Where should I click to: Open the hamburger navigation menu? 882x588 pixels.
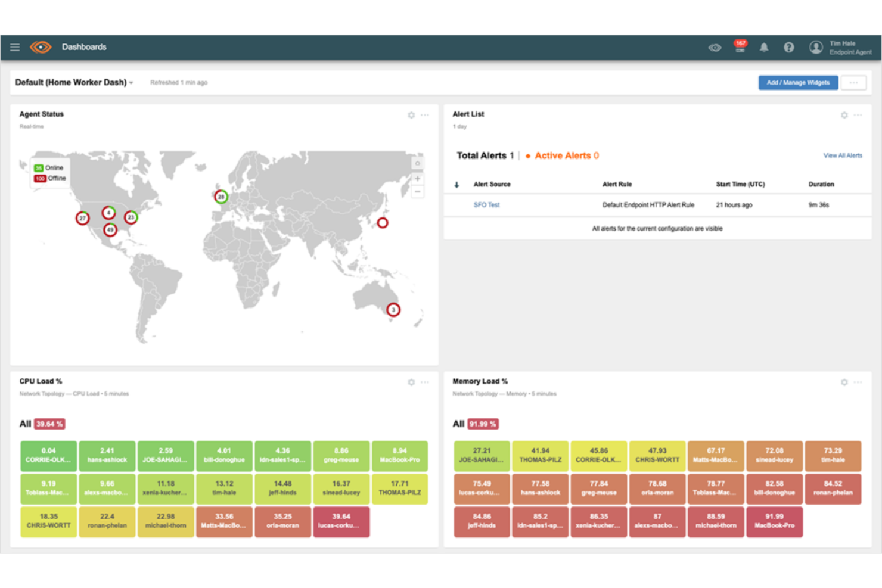(15, 47)
